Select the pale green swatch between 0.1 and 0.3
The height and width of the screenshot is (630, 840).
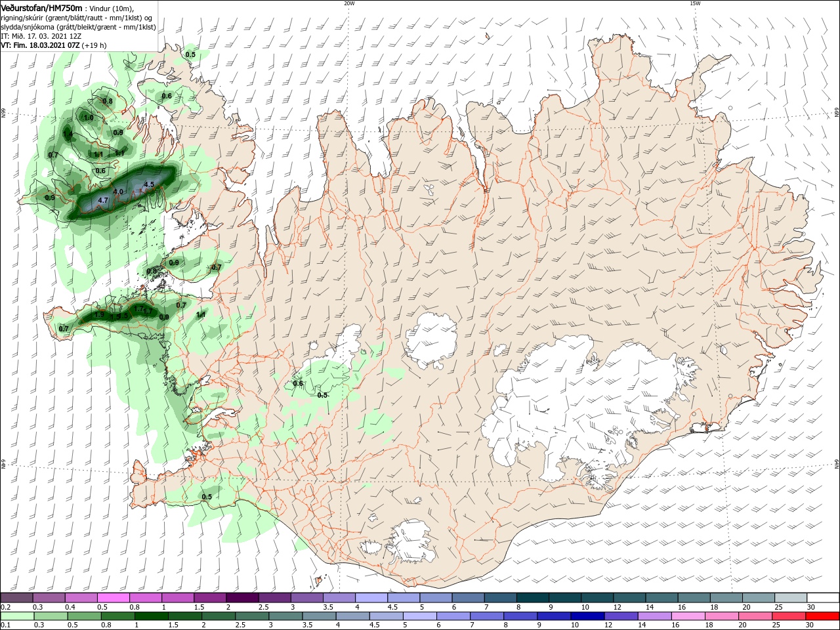16,616
